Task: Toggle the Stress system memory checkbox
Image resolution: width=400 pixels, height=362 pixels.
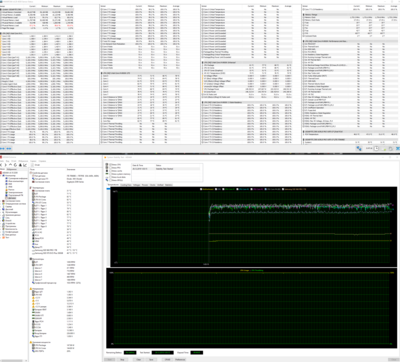Action: [110, 174]
